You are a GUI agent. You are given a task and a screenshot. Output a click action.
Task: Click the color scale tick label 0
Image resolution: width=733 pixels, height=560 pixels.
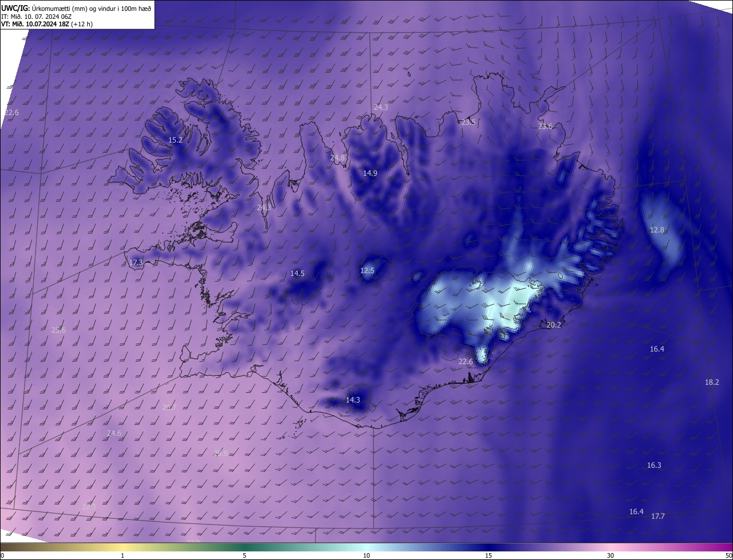[x=2, y=555]
